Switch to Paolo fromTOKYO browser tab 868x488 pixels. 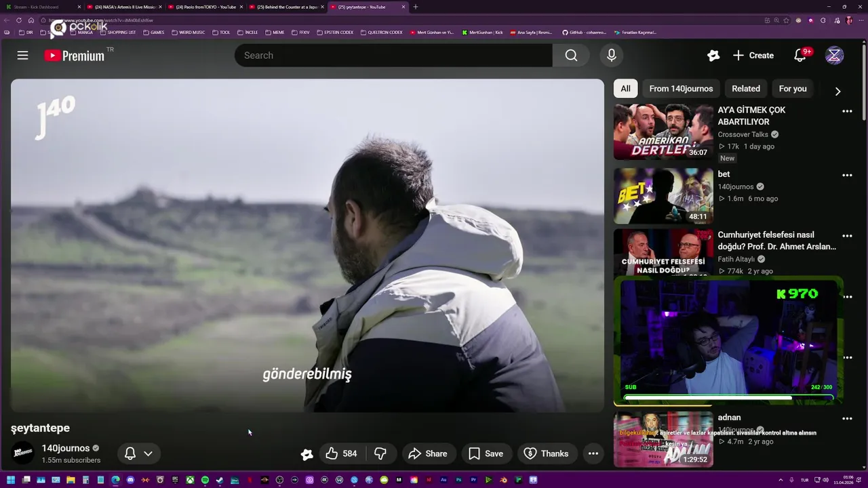click(x=205, y=7)
